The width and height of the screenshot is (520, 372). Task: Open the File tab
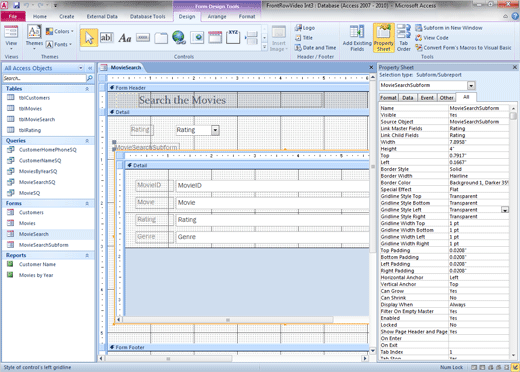point(13,16)
